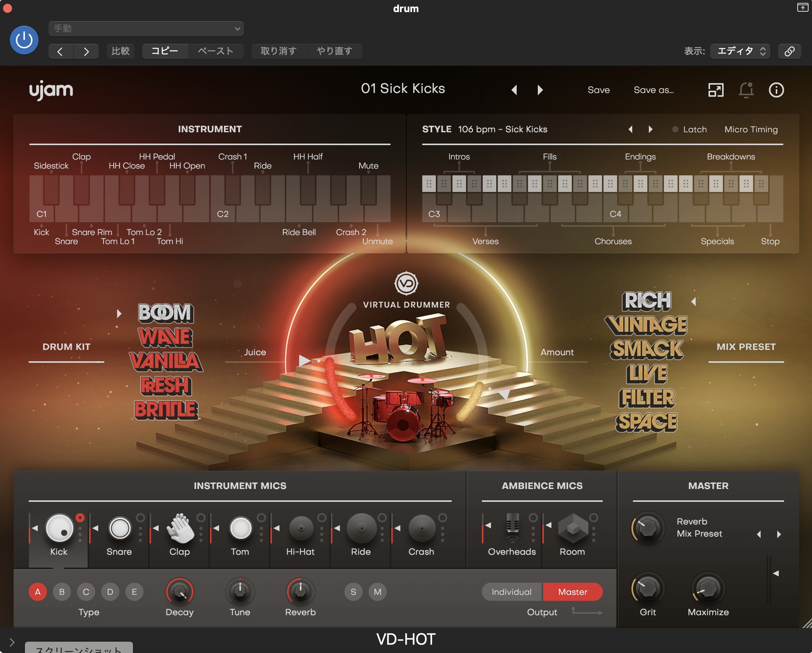Choose the BOOM drum kit

tap(166, 313)
